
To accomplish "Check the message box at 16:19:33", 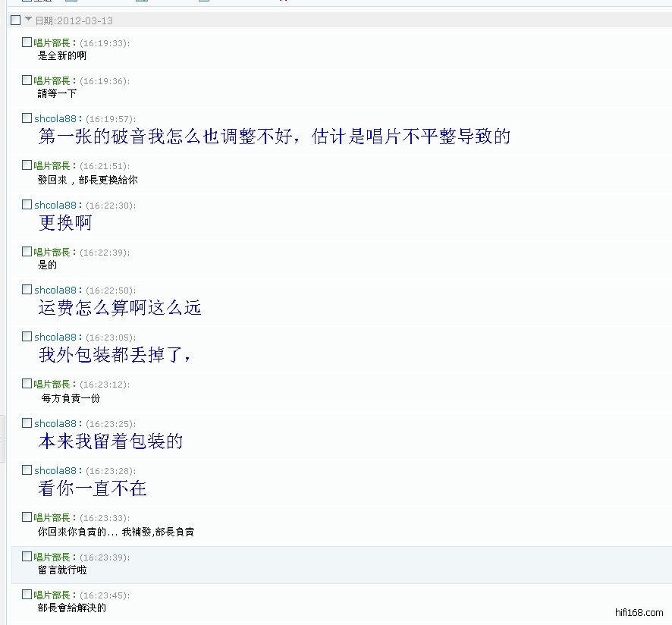I will point(27,42).
